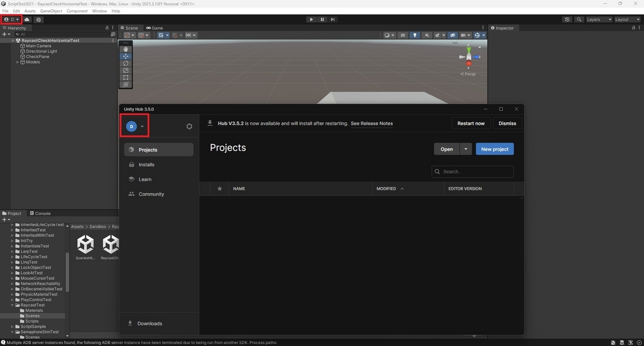Screen dimensions: 644x346
Task: Open Unity version control icon in toolbar
Action: (39, 19)
